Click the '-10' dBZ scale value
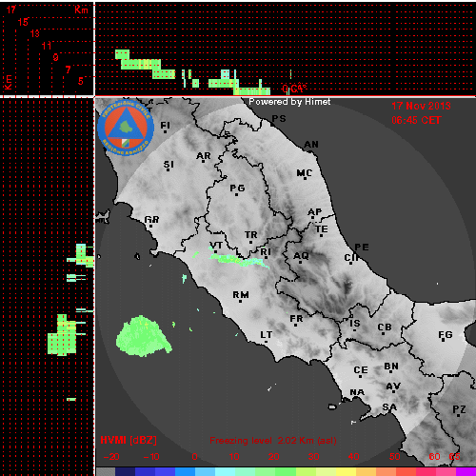 tap(151, 457)
